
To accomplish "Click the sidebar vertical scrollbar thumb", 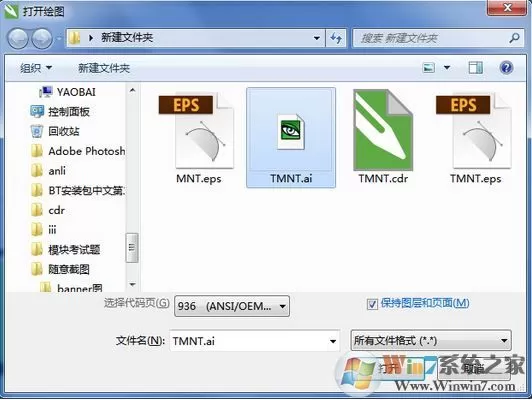I will click(132, 248).
